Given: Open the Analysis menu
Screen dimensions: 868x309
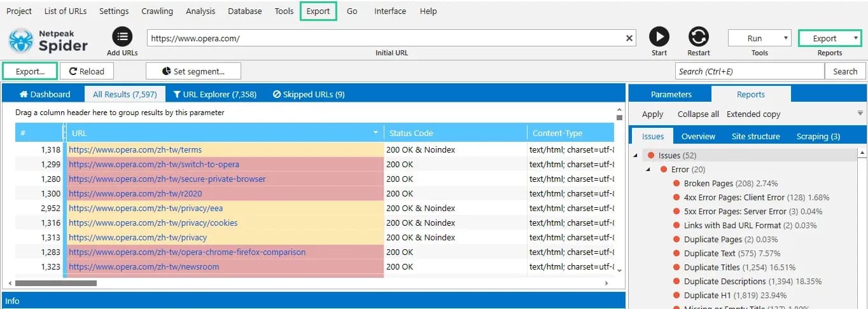Looking at the screenshot, I should pyautogui.click(x=200, y=11).
